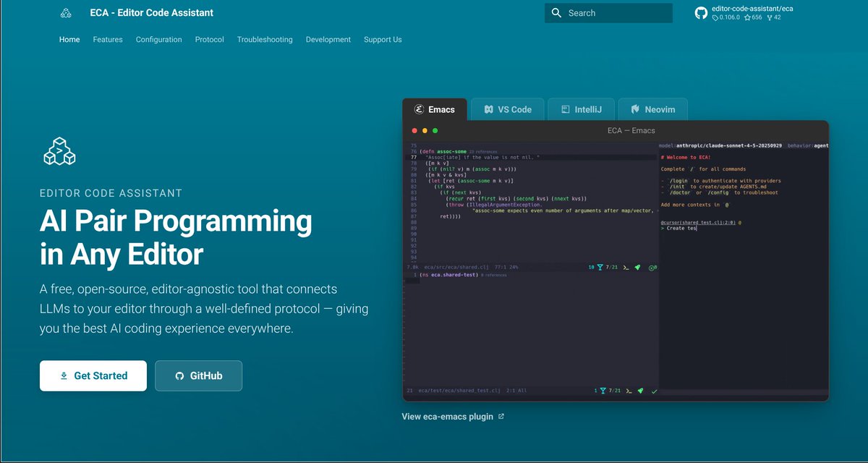The width and height of the screenshot is (868, 463).
Task: Click the ECA logo in the header
Action: (x=66, y=13)
